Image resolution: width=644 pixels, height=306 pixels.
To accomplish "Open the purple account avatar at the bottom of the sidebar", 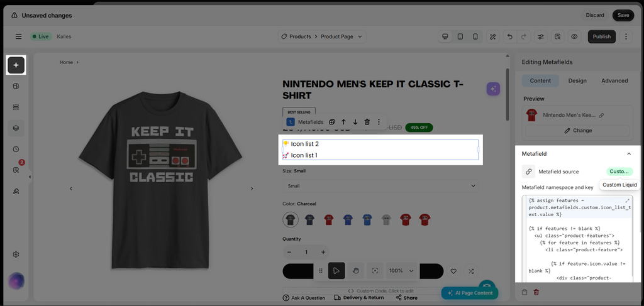I will pos(16,281).
